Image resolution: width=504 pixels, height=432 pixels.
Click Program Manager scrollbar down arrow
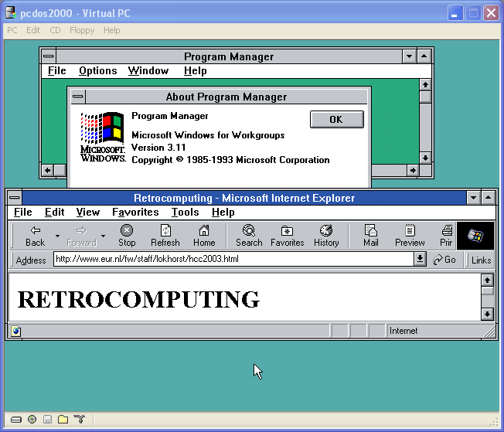(x=425, y=158)
